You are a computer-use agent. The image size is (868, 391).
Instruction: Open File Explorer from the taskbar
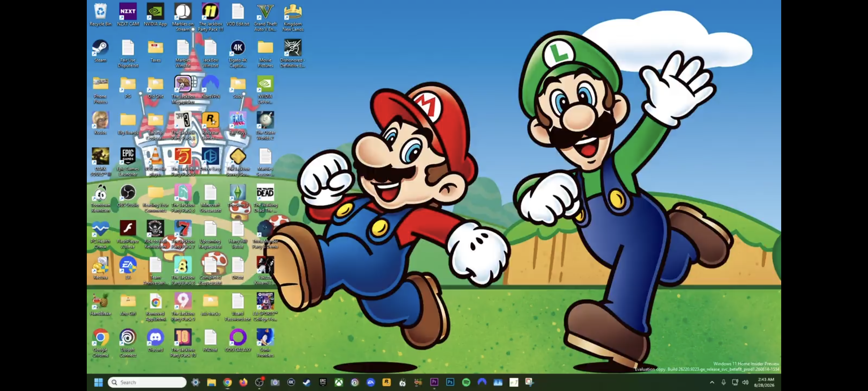pyautogui.click(x=212, y=382)
